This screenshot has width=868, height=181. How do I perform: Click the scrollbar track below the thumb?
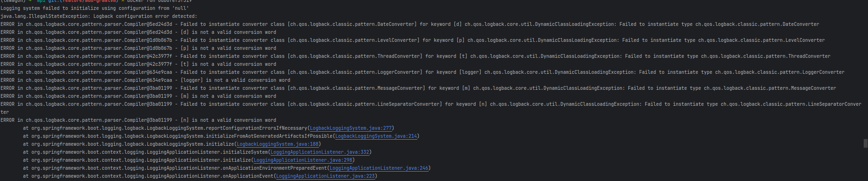(x=865, y=164)
